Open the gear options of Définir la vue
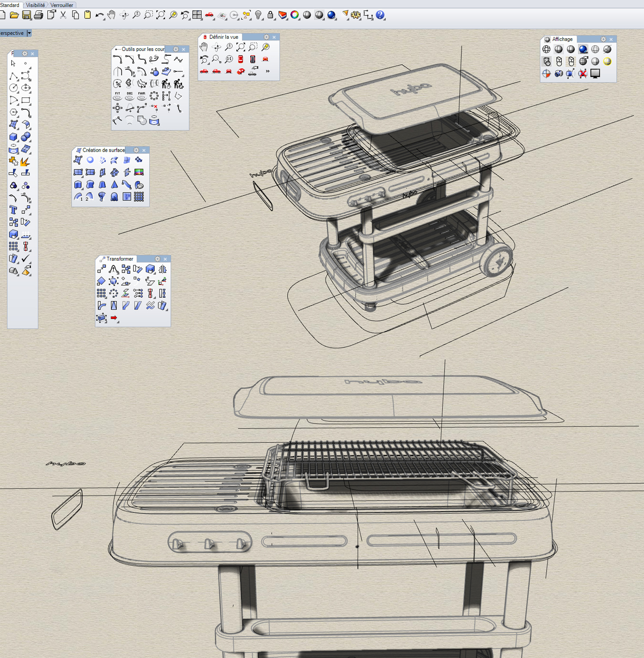Viewport: 644px width, 658px height. (x=266, y=37)
